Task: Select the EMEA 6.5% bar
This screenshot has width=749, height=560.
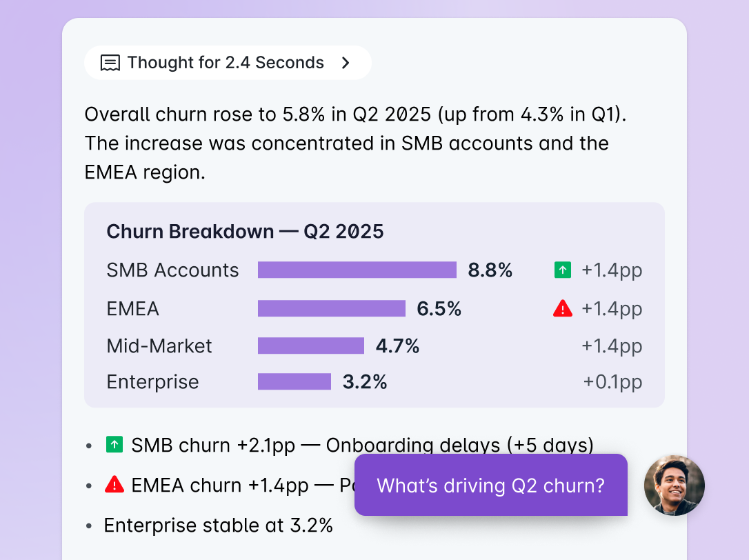Action: coord(332,309)
